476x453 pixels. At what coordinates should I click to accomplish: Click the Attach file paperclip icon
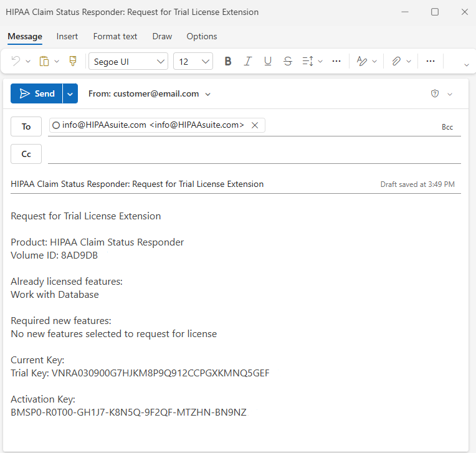(x=396, y=61)
